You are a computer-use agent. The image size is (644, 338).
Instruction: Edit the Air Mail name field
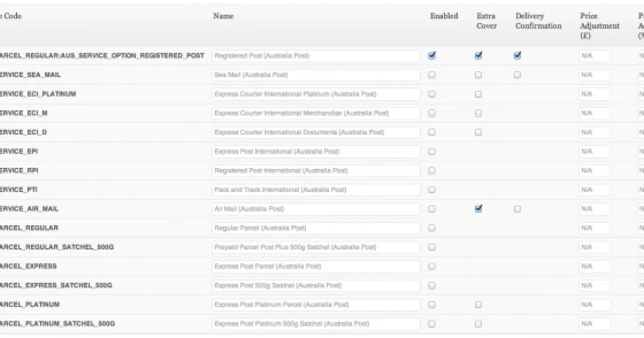[x=316, y=209]
